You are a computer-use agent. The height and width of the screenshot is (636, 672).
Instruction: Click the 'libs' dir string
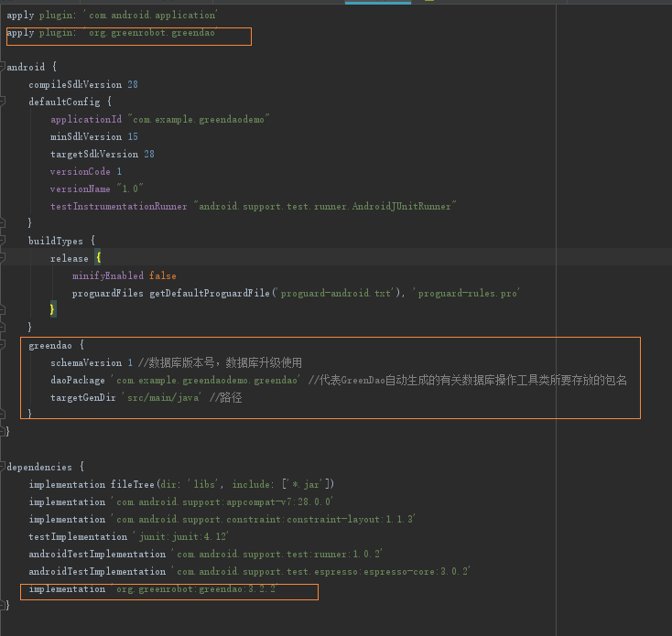coord(204,484)
